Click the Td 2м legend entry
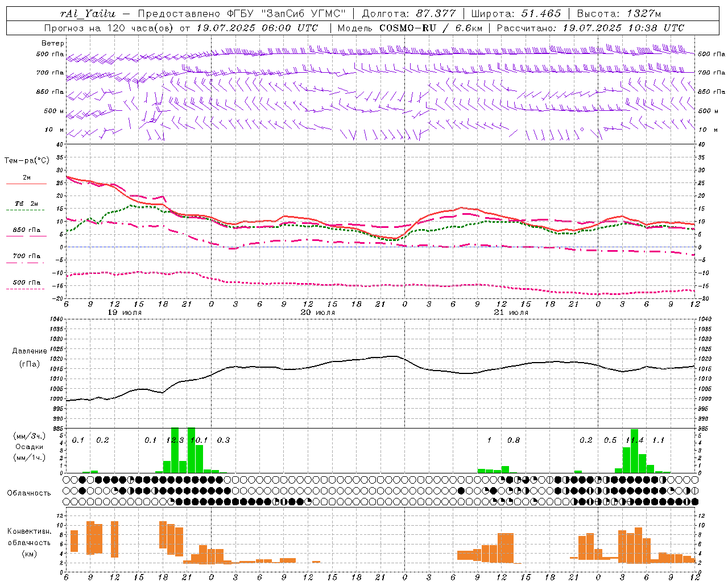728x582 pixels. point(27,203)
